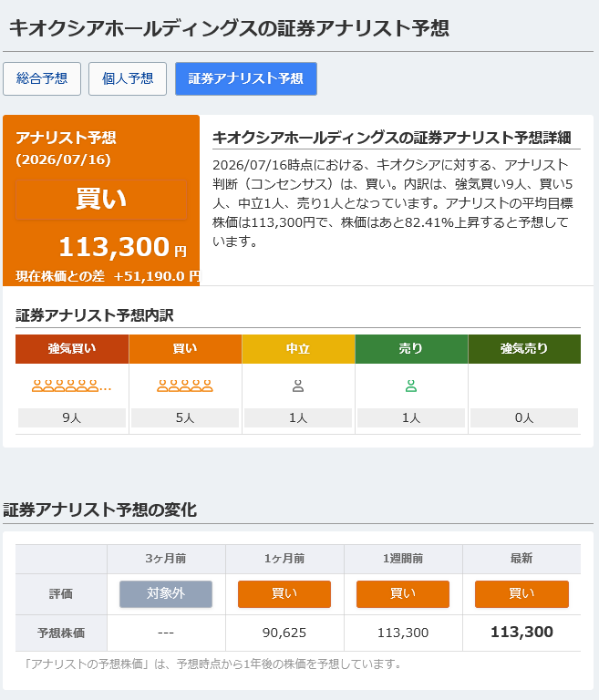Click the dark green 強気売り column header
This screenshot has height=700, width=599.
pos(524,349)
